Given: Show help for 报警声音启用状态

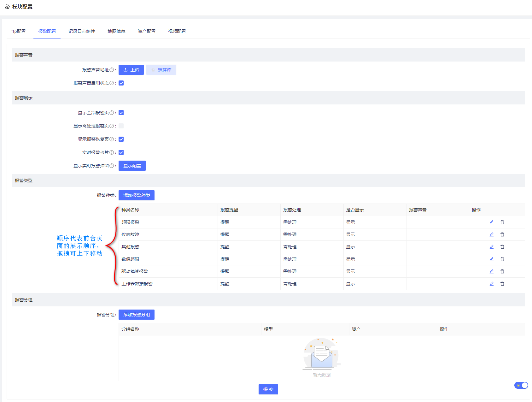Looking at the screenshot, I should click(x=112, y=83).
